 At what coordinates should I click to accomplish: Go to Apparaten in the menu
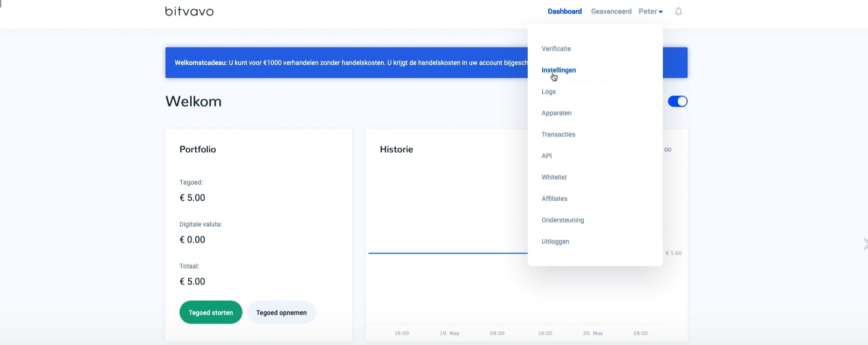click(557, 113)
